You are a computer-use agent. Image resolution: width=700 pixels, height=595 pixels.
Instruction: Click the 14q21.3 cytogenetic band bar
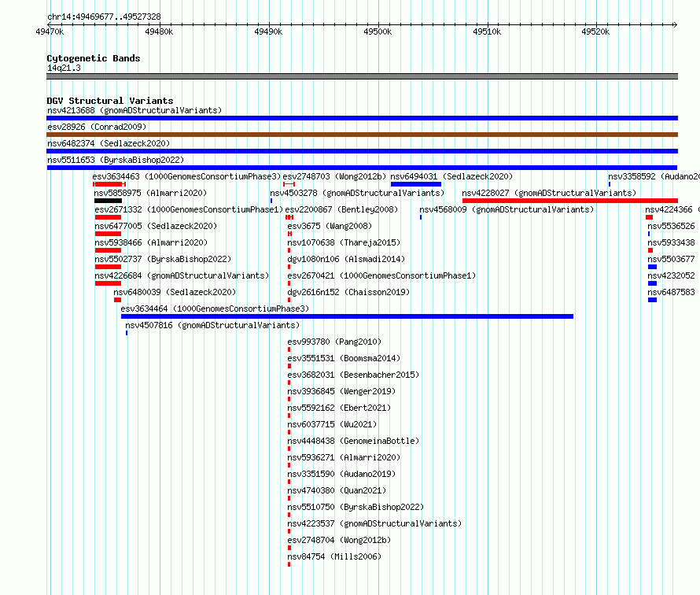pos(362,76)
